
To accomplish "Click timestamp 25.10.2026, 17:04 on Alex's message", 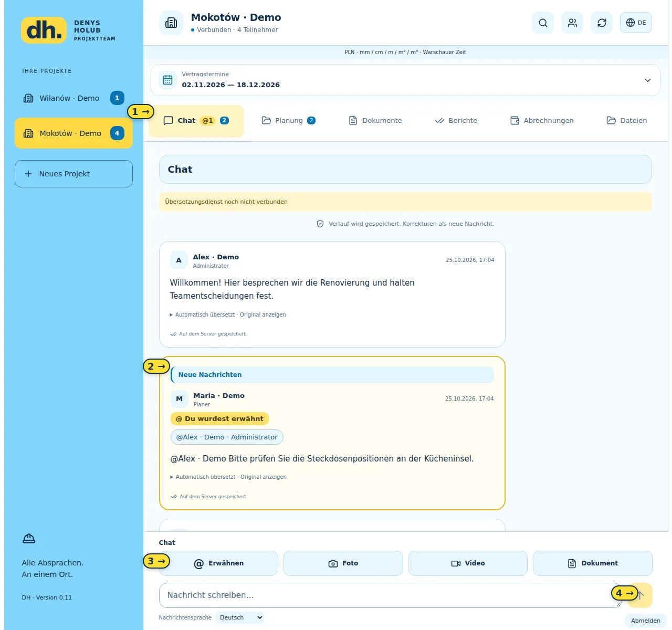I will click(470, 260).
